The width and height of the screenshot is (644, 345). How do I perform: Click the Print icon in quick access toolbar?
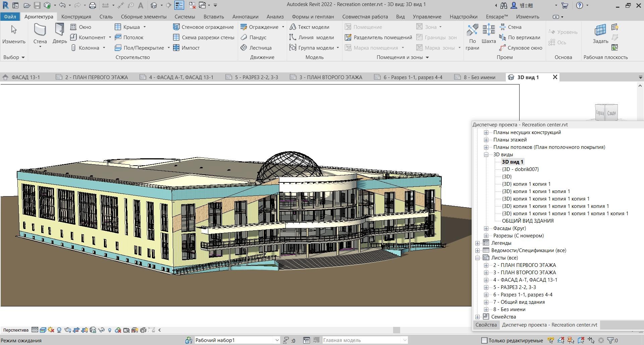point(93,5)
